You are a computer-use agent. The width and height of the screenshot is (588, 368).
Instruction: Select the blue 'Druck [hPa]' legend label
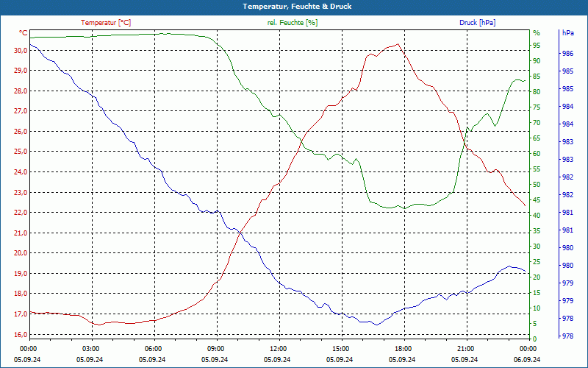477,23
